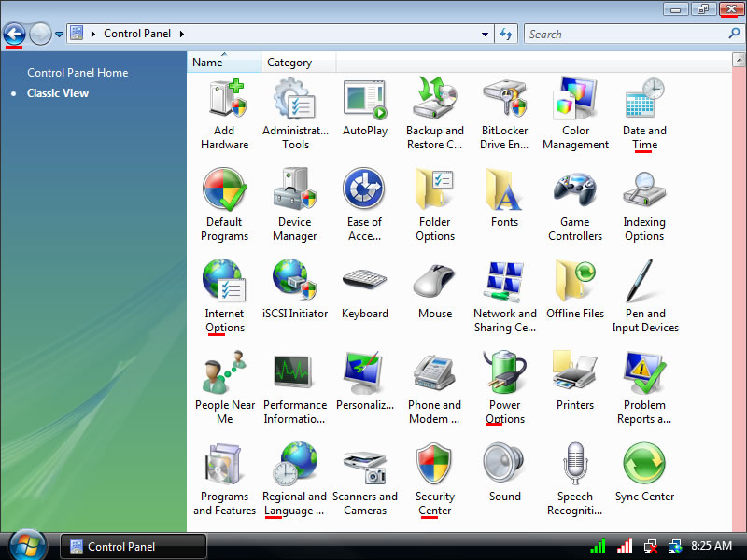Screen dimensions: 747x560
Task: Open the address bar history dropdown
Action: tap(485, 35)
